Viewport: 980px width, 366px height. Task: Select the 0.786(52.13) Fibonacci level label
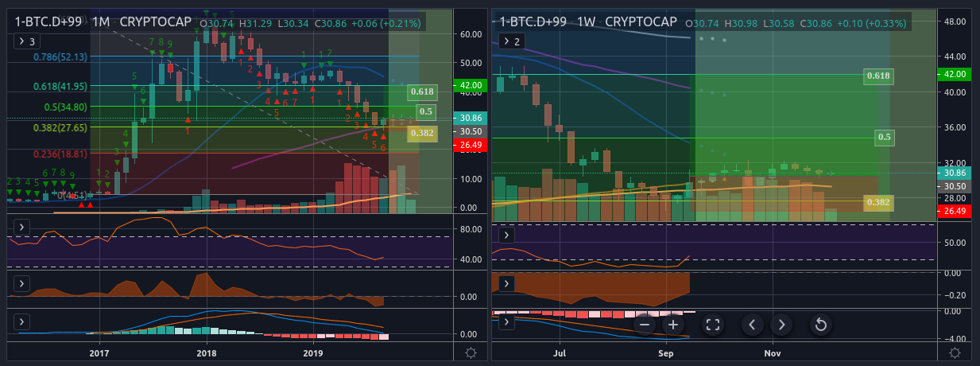pyautogui.click(x=60, y=57)
